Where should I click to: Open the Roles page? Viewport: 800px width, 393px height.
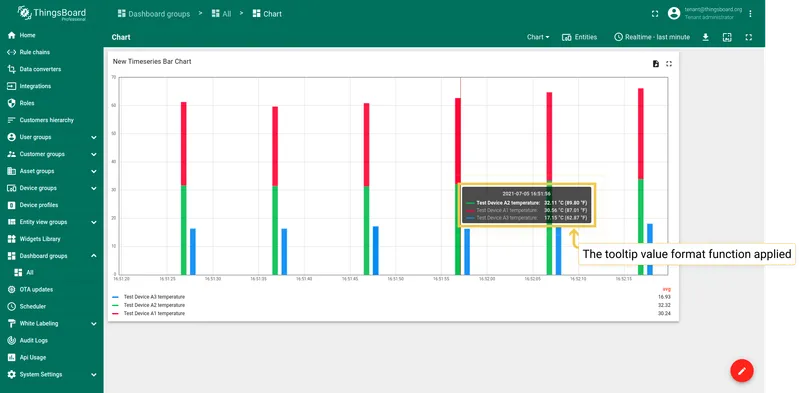[51, 103]
